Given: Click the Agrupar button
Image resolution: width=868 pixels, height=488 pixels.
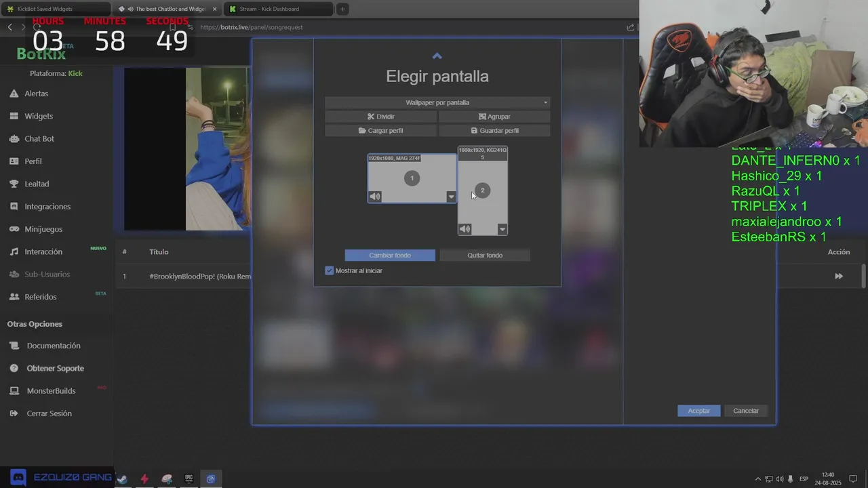Looking at the screenshot, I should point(494,117).
